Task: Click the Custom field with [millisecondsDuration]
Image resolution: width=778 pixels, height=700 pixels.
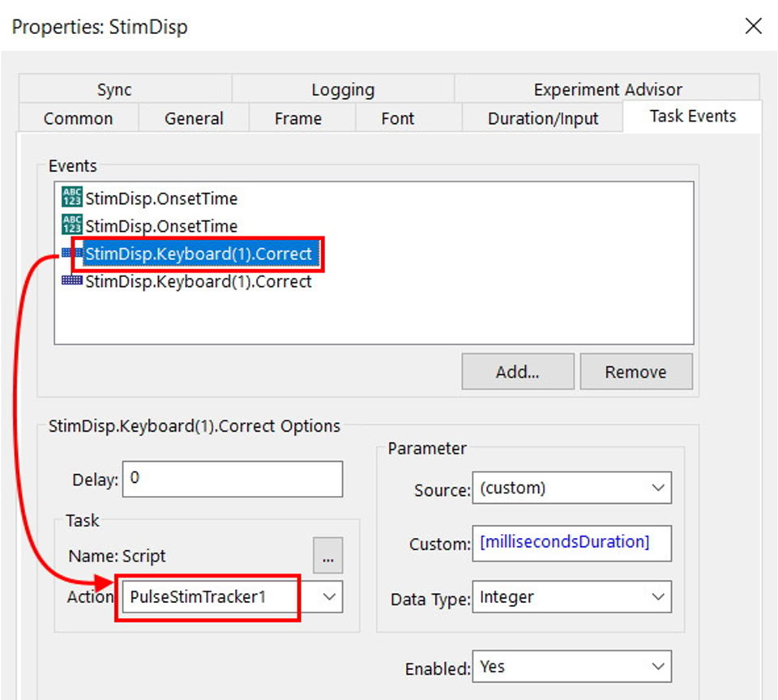Action: [571, 543]
